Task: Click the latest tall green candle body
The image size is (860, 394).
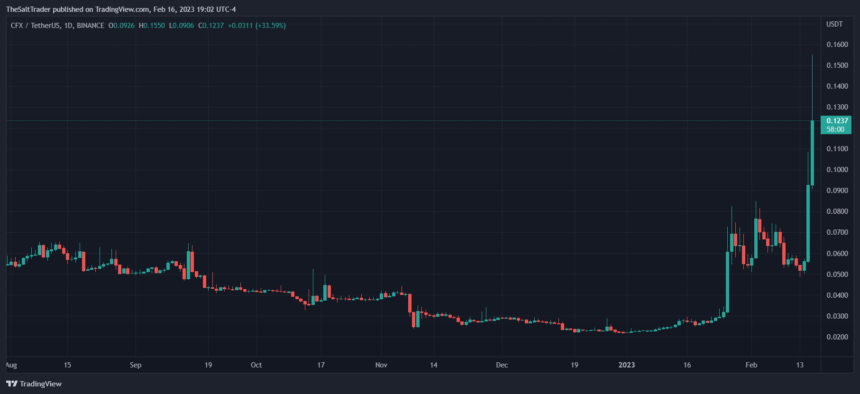Action: pyautogui.click(x=812, y=153)
